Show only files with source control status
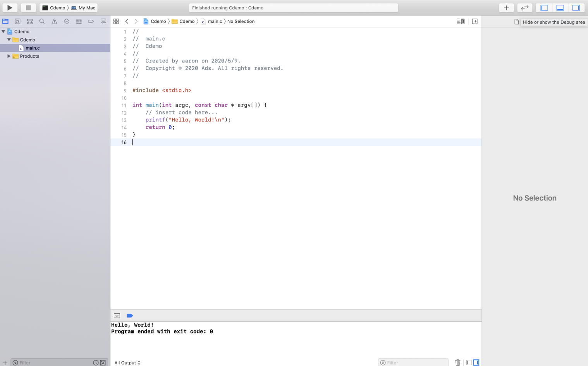 tap(103, 363)
